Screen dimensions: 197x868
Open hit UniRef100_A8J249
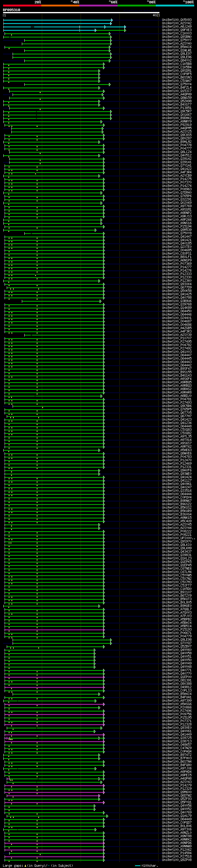[x=177, y=26]
